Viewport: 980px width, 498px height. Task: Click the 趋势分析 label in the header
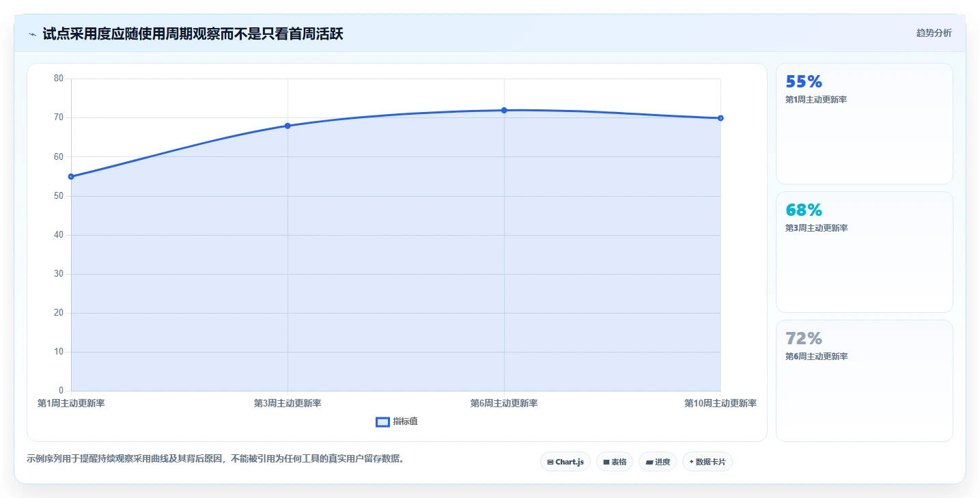click(934, 33)
